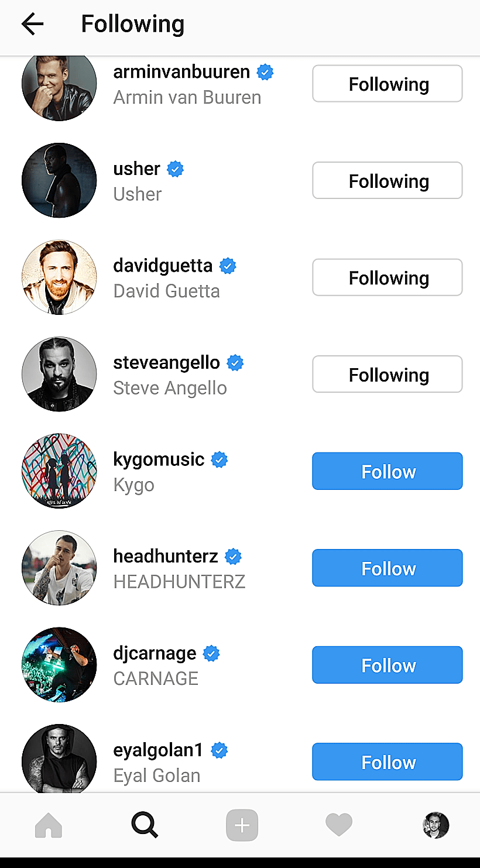This screenshot has height=868, width=480.
Task: Open the Search magnifier tab
Action: click(145, 825)
